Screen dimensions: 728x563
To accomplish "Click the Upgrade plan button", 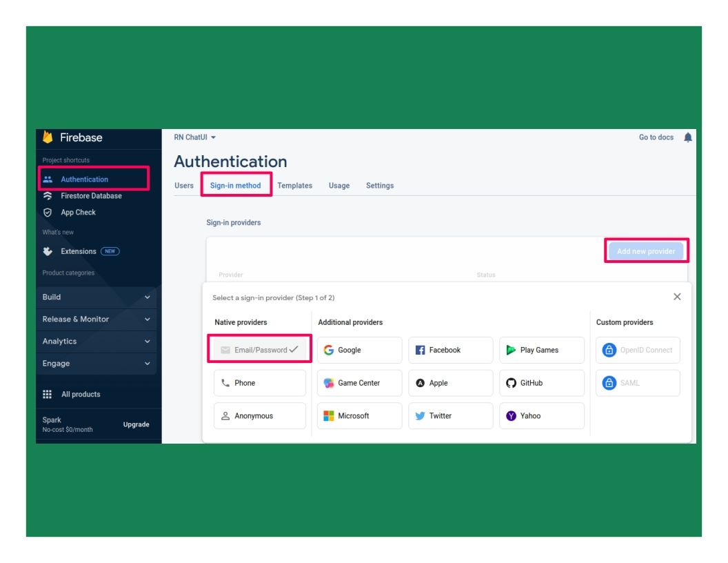I will [x=136, y=424].
